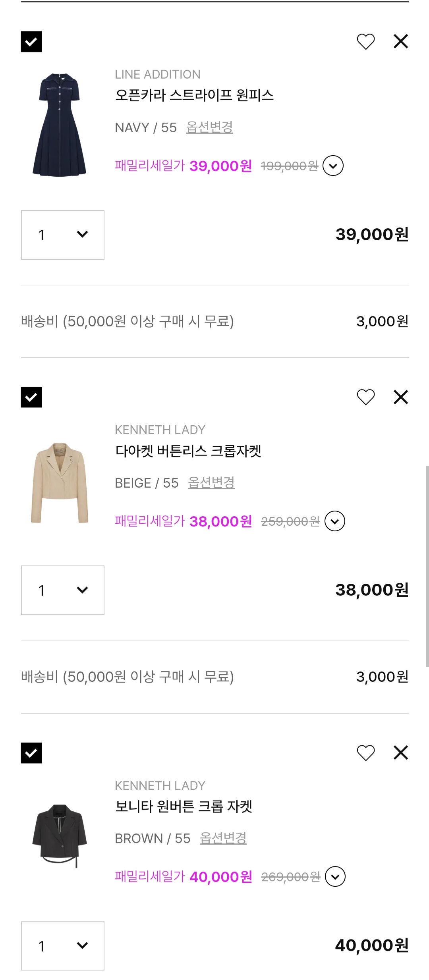
Task: Remove the 오픈카라 스트라이프 원피스 from cart
Action: [x=400, y=41]
